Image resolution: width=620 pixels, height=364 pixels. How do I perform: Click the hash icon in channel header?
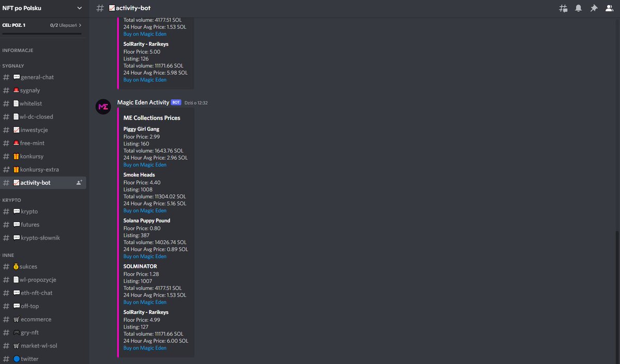100,8
